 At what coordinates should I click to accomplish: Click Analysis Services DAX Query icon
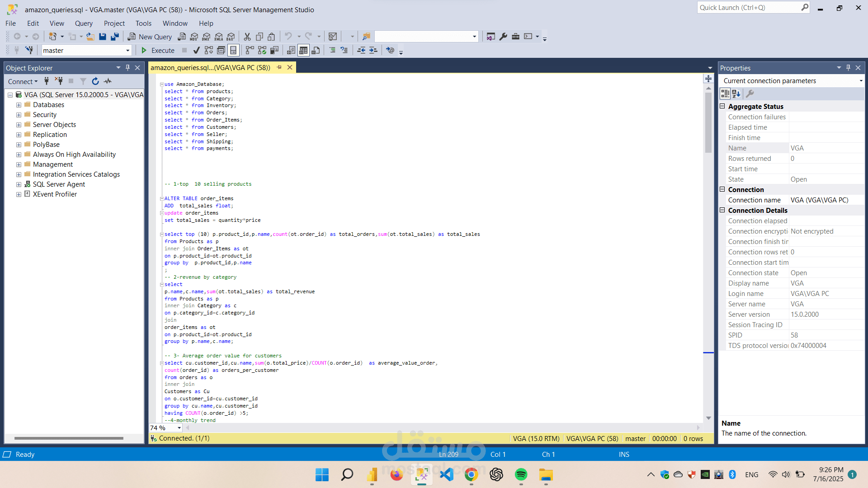tap(231, 37)
